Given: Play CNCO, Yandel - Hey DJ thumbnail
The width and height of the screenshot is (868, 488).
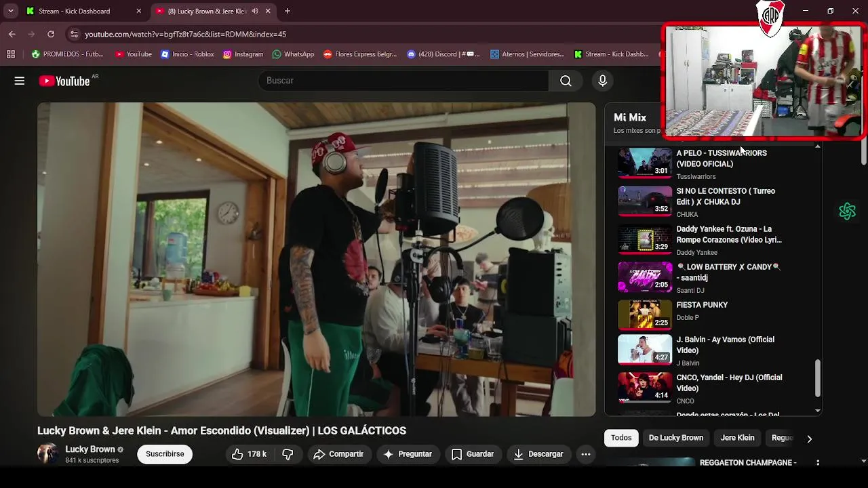Looking at the screenshot, I should [x=645, y=388].
